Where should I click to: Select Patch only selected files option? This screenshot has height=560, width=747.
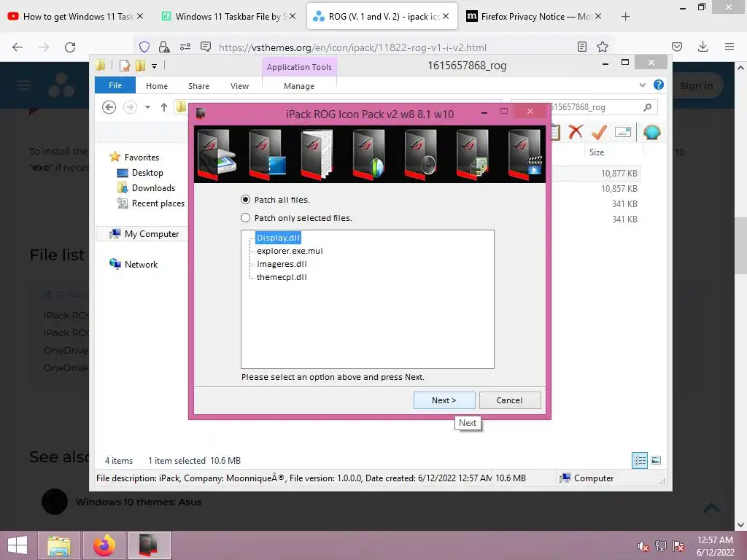pos(245,217)
